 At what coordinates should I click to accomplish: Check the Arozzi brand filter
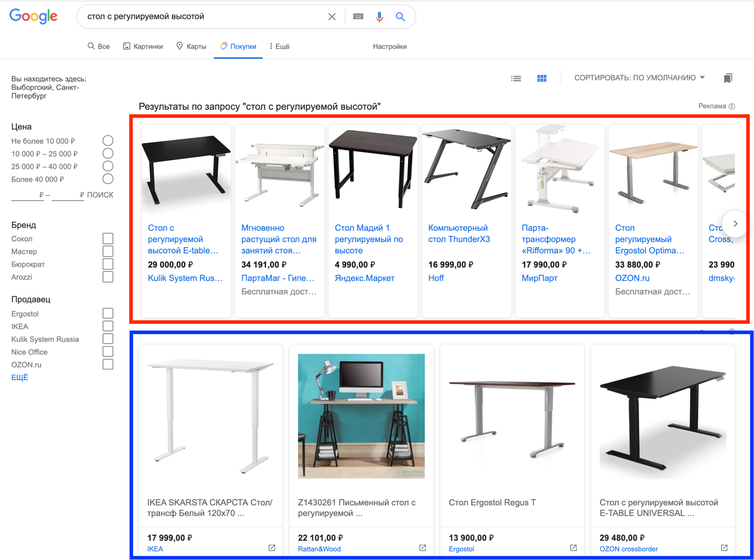click(108, 277)
